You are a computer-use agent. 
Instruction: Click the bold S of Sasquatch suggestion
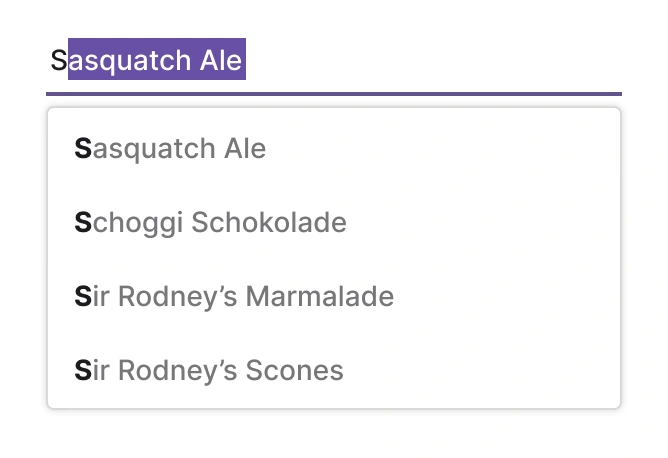click(83, 149)
